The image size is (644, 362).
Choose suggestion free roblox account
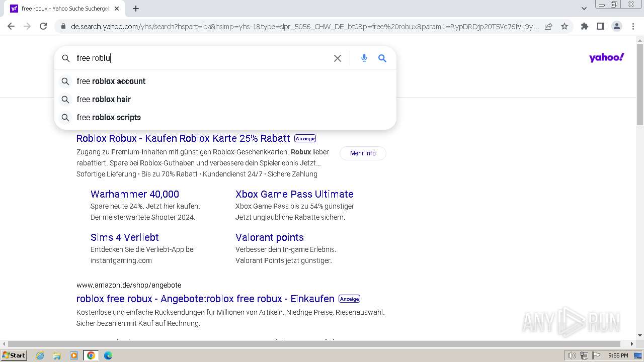pos(225,81)
